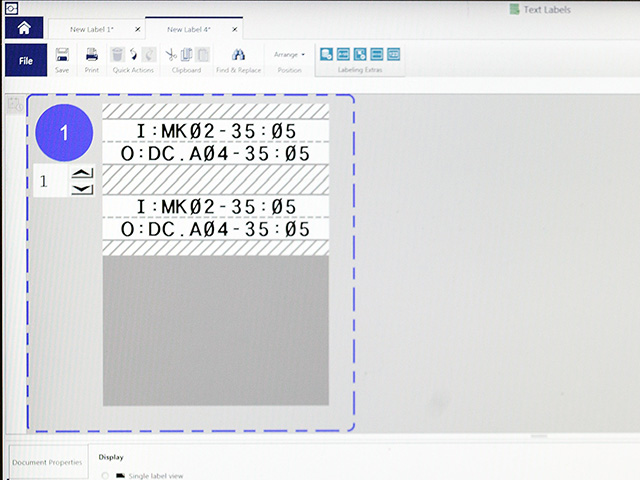The height and width of the screenshot is (480, 640).
Task: Select the fifth Labeling Extras icon
Action: click(x=393, y=54)
